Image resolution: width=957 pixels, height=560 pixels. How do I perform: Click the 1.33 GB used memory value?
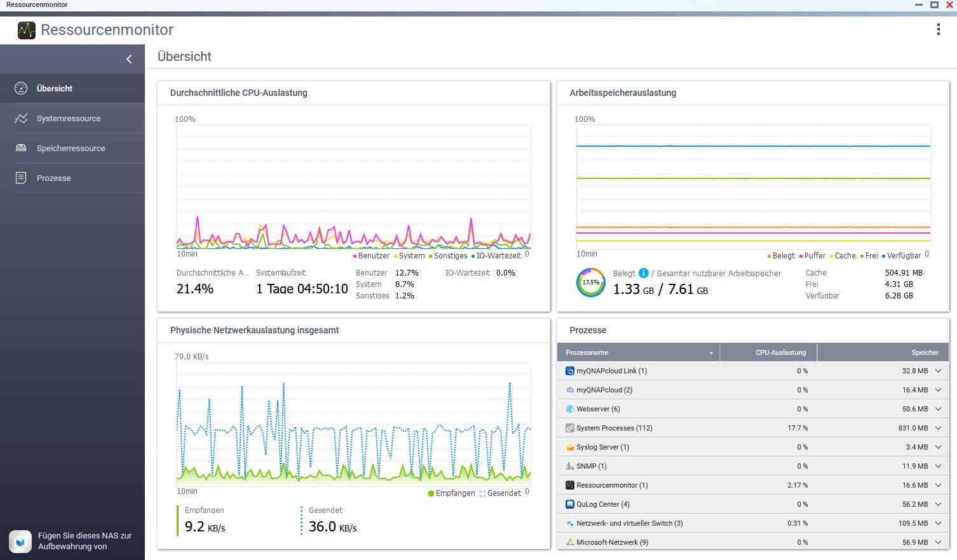coord(634,289)
